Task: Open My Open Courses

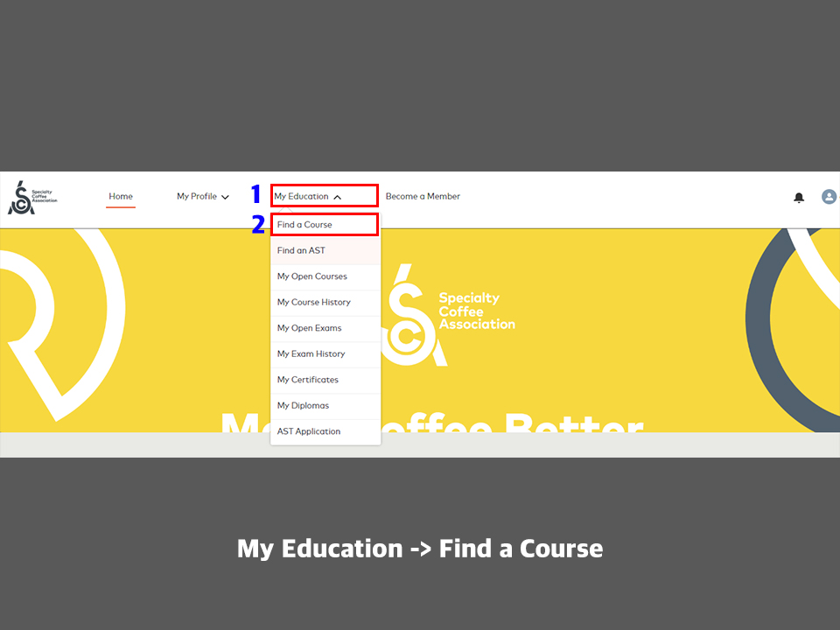Action: pyautogui.click(x=325, y=276)
